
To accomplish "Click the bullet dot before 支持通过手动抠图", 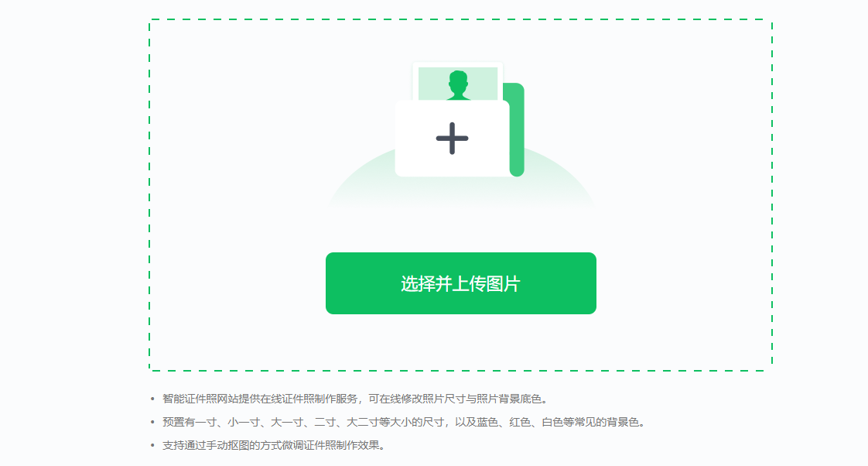I will click(152, 446).
